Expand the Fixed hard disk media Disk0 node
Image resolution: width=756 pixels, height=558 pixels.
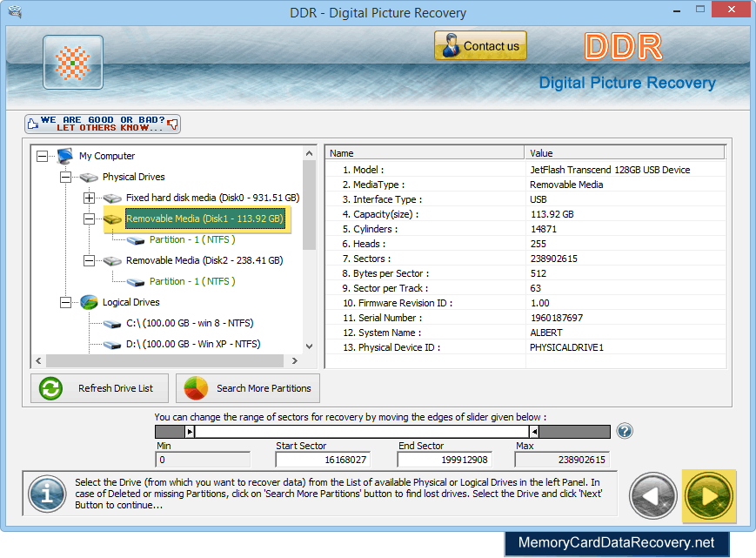click(x=89, y=198)
